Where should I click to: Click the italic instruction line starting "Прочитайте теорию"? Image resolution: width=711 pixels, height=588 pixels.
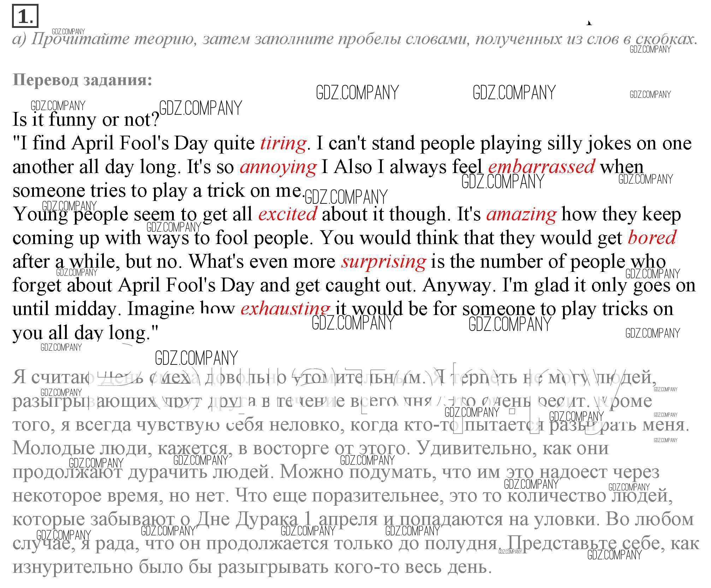point(353,39)
